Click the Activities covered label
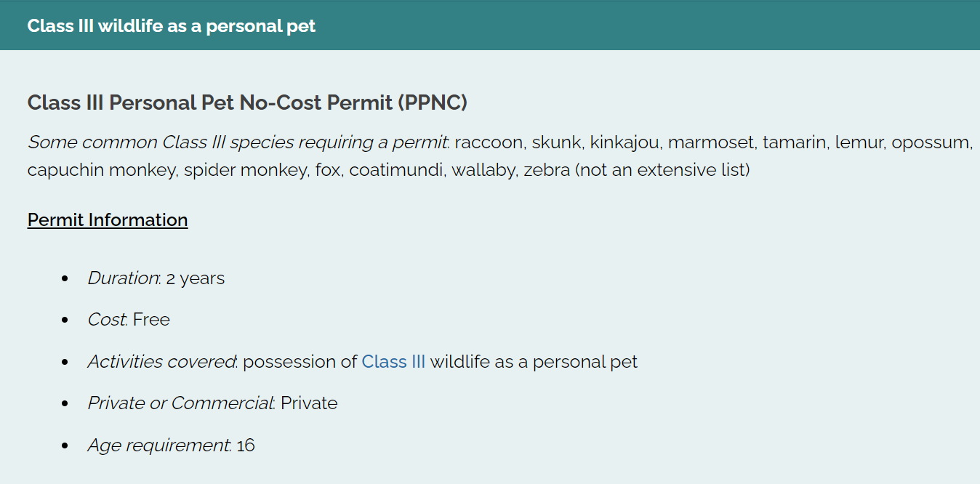 pos(161,361)
